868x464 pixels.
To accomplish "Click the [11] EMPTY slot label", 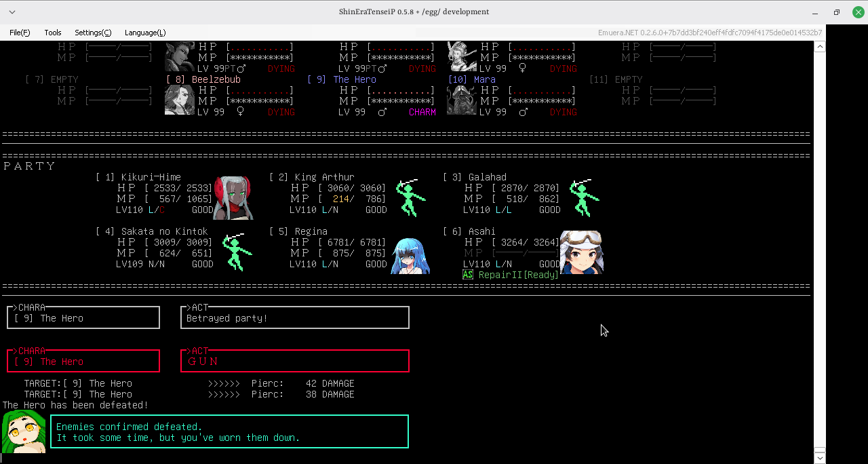I will pos(616,79).
